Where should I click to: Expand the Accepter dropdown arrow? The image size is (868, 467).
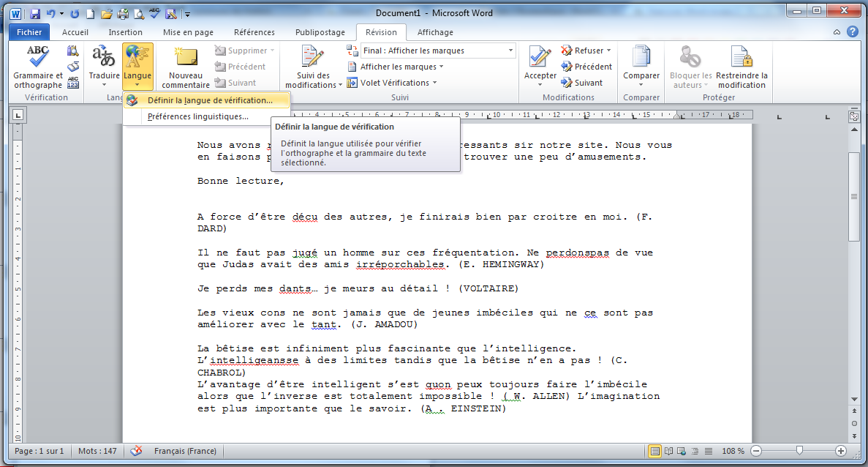(x=540, y=85)
